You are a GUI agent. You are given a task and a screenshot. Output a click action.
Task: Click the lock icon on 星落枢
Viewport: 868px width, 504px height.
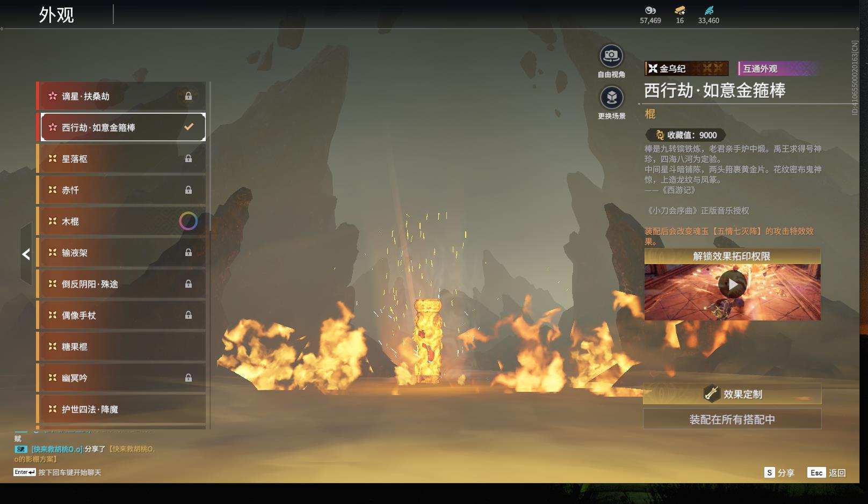pyautogui.click(x=189, y=159)
